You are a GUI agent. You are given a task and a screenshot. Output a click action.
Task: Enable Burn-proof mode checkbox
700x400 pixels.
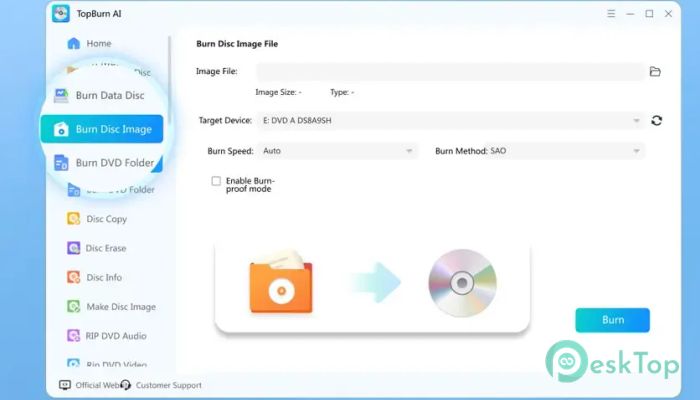216,181
